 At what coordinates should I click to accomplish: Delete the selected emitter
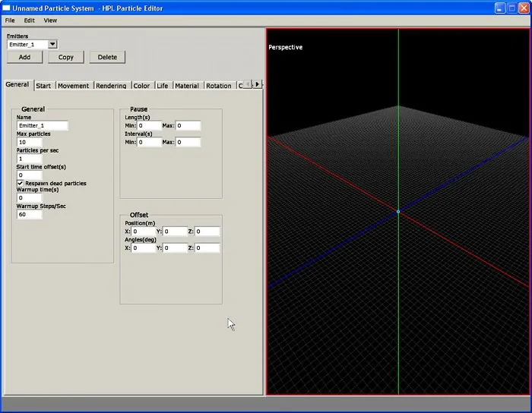107,57
